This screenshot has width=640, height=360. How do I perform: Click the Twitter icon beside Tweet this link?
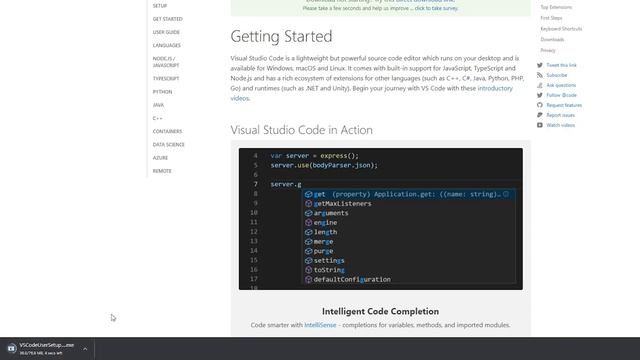(540, 65)
